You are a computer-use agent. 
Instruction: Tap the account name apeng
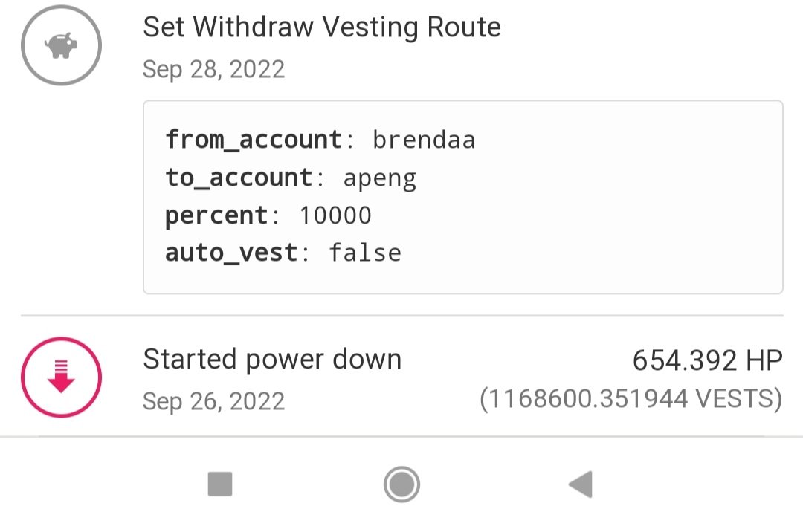379,179
